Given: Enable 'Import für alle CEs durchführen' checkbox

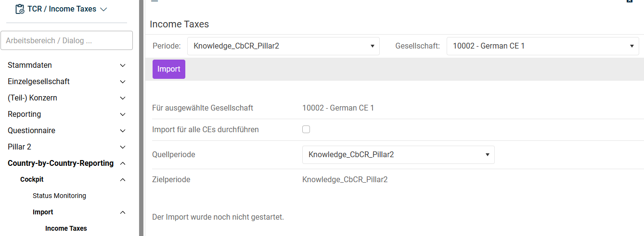Looking at the screenshot, I should pyautogui.click(x=306, y=129).
